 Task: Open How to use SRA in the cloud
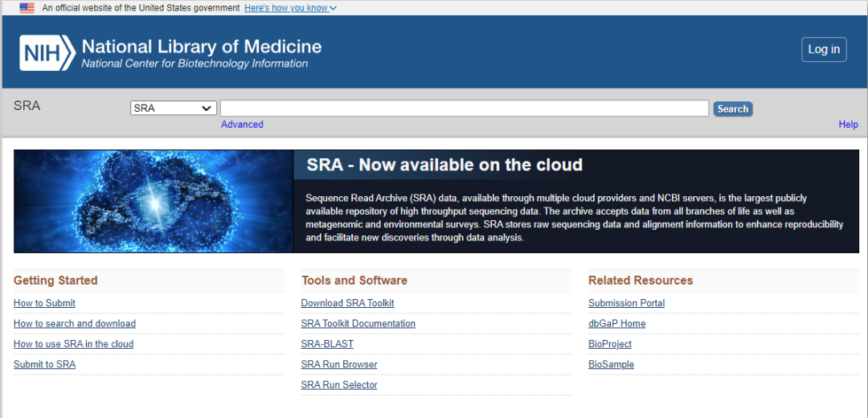73,344
